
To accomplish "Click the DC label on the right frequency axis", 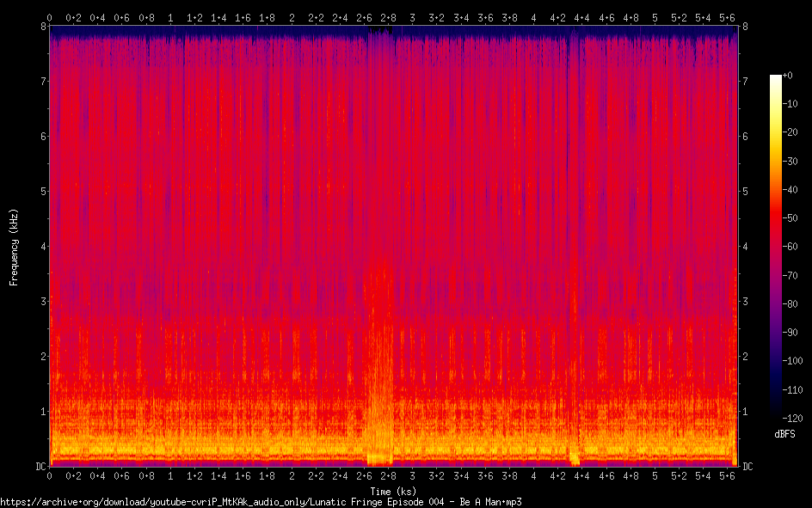I will pyautogui.click(x=747, y=466).
